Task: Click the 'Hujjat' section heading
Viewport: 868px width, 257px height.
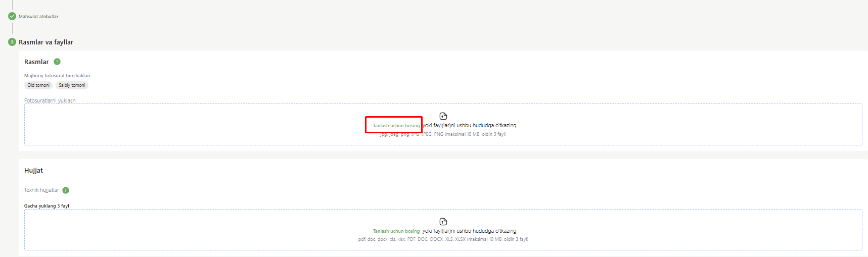Action: [33, 171]
